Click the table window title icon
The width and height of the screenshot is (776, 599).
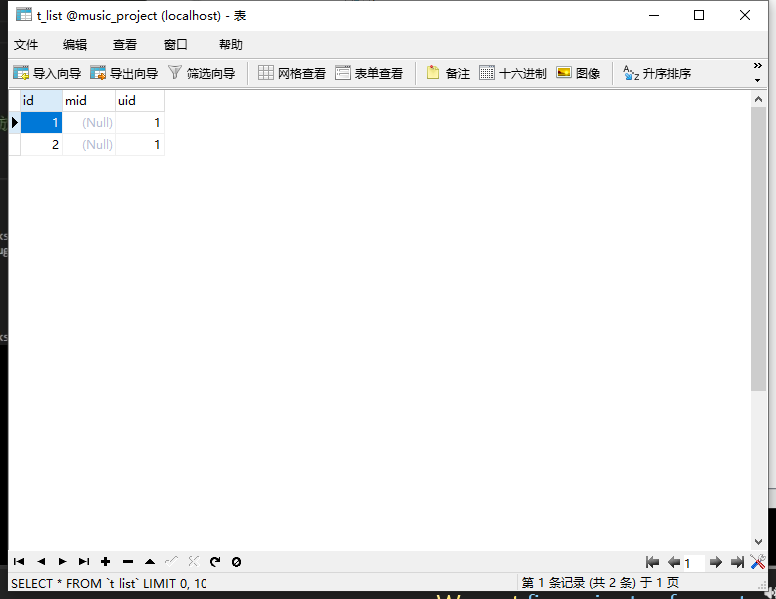23,15
